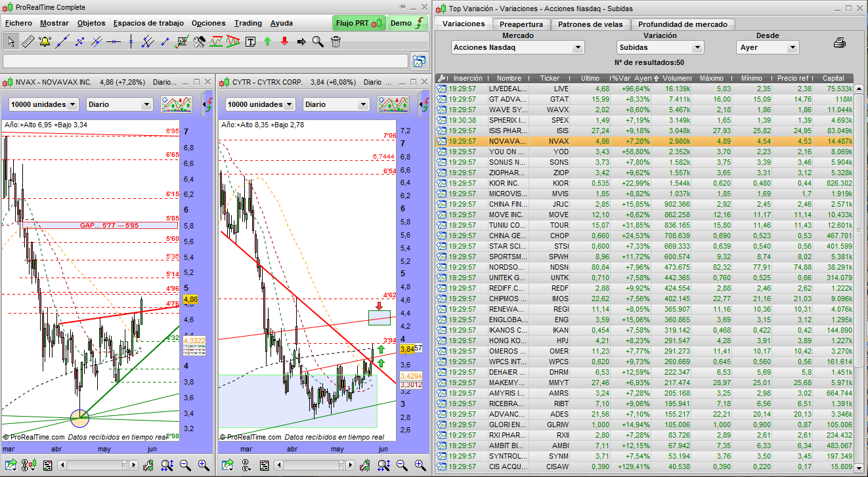Click the CYTR chart horizontal scrollbar
The width and height of the screenshot is (868, 477).
[x=314, y=465]
